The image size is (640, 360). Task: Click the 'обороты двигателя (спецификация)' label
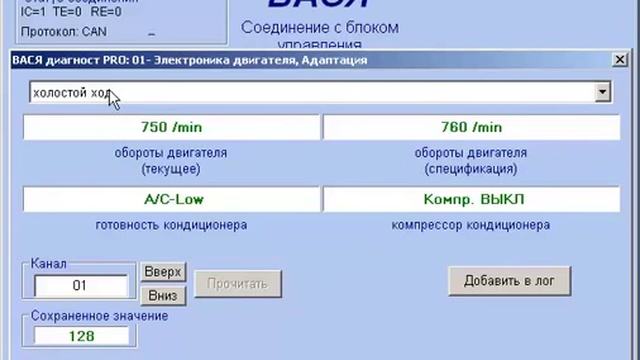[471, 161]
